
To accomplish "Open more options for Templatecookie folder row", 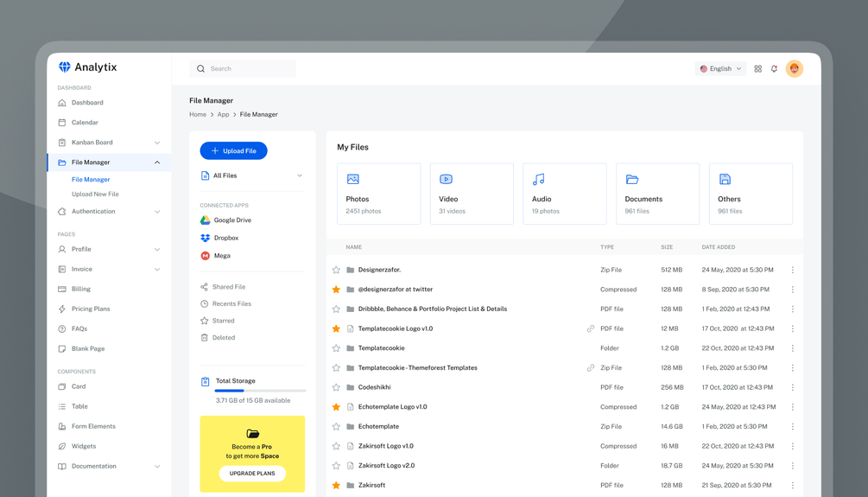I will (x=793, y=348).
